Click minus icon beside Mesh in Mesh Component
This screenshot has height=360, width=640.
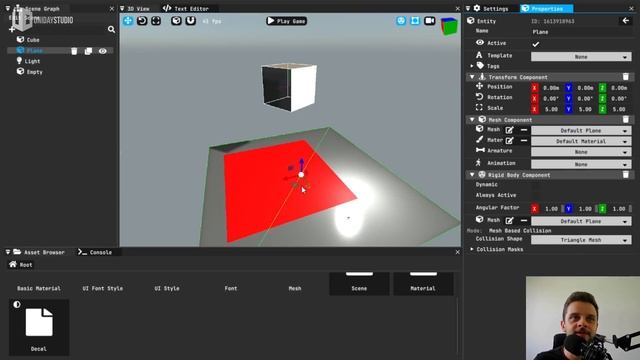[x=524, y=130]
